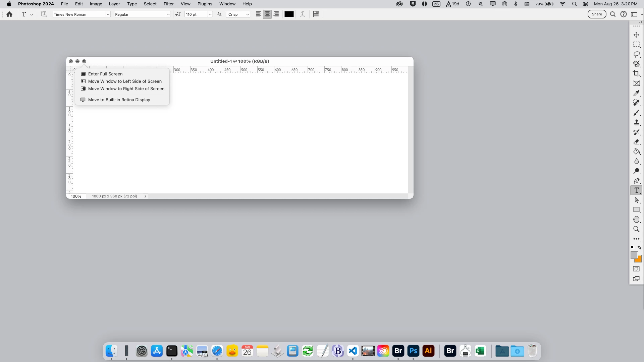This screenshot has width=644, height=362.
Task: Expand the font size 110 pt dropdown
Action: [210, 14]
